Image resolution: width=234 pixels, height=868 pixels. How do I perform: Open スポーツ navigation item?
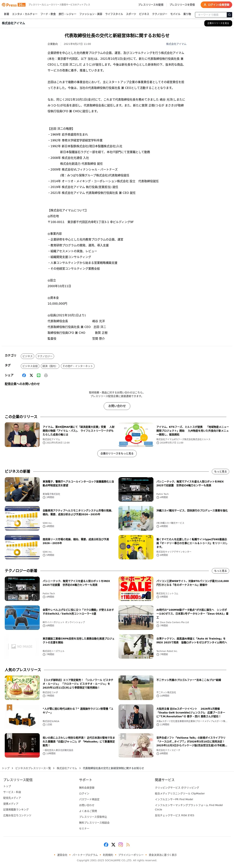pos(131,14)
